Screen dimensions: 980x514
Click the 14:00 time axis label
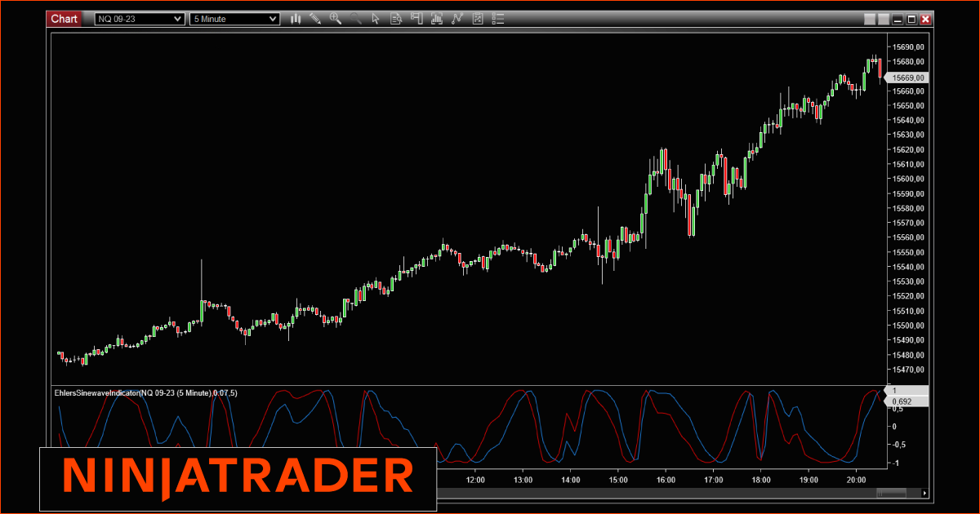[x=571, y=480]
